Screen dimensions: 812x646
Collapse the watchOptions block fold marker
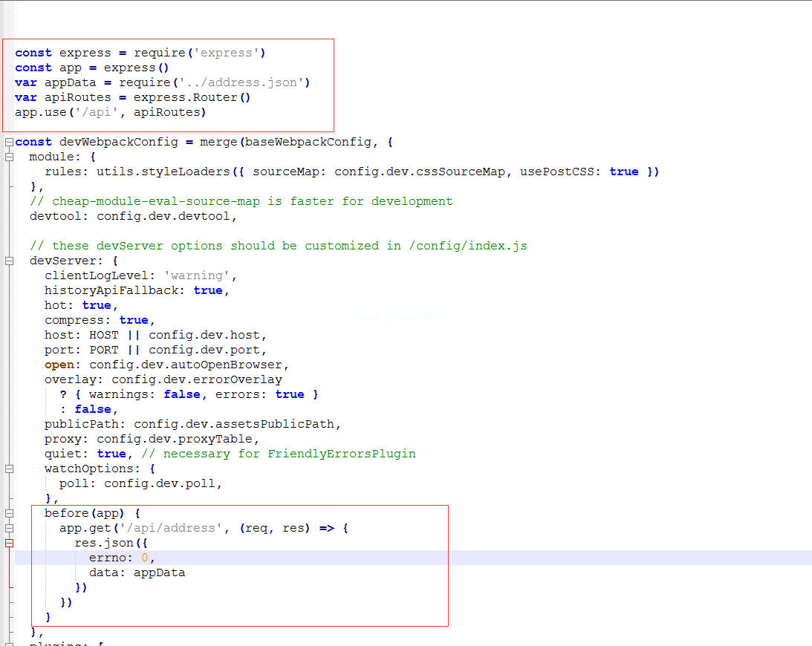coord(10,469)
